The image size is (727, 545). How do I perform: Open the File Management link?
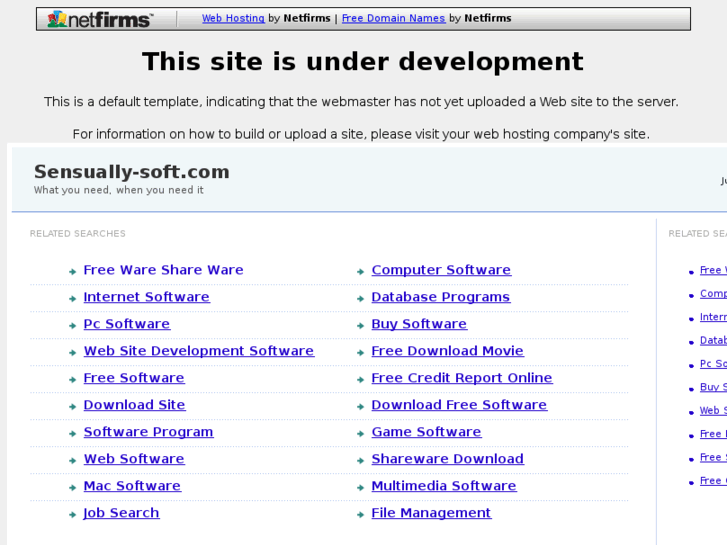click(x=431, y=513)
